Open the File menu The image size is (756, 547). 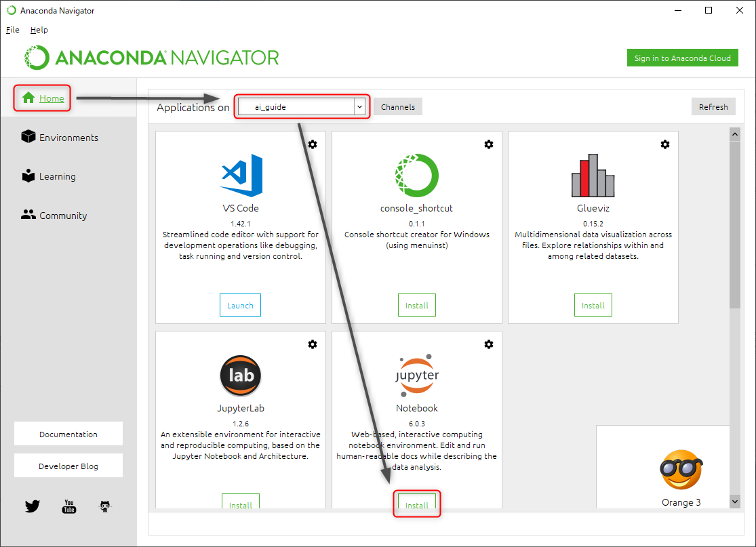coord(12,30)
